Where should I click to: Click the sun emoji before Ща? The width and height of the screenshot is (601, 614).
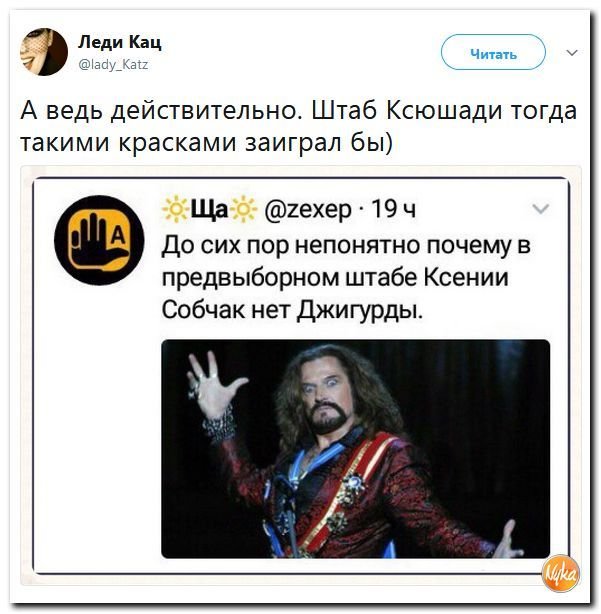(176, 210)
